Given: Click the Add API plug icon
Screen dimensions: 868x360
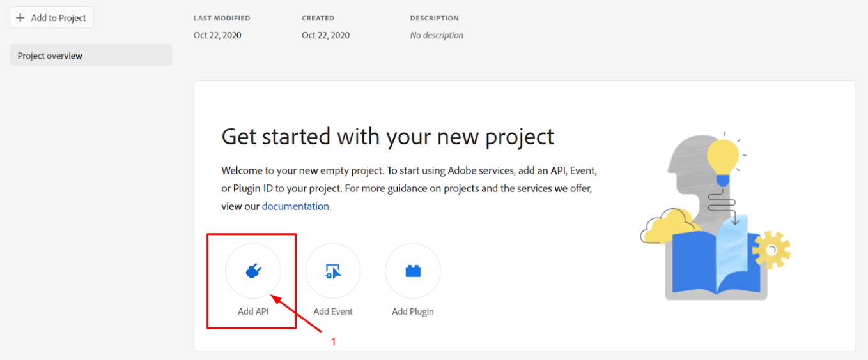Looking at the screenshot, I should [x=253, y=271].
